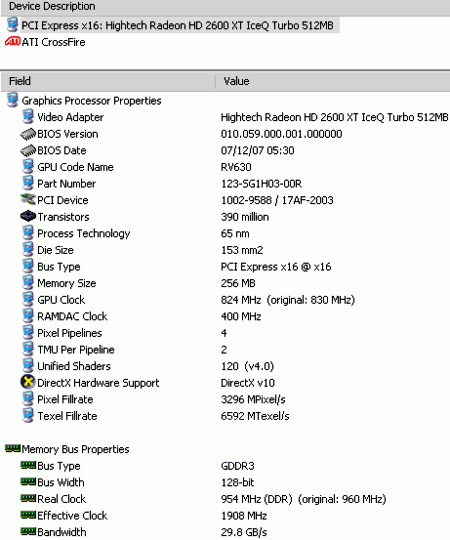Click the Value column header
The image size is (450, 540).
tap(333, 81)
